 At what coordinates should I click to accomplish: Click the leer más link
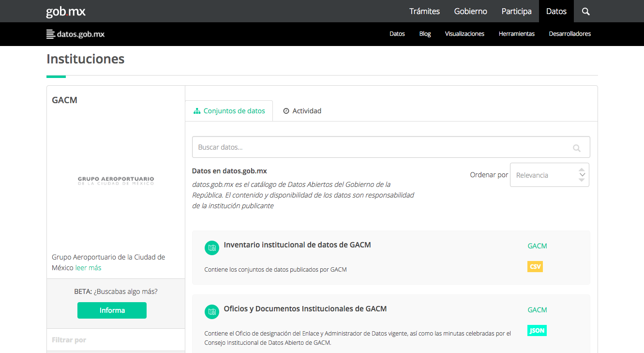(x=88, y=268)
